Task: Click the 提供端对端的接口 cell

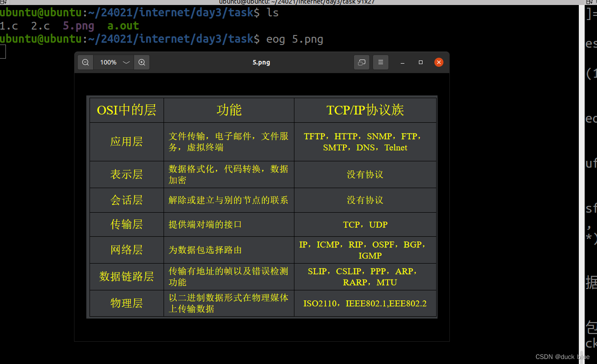Action: (x=229, y=224)
